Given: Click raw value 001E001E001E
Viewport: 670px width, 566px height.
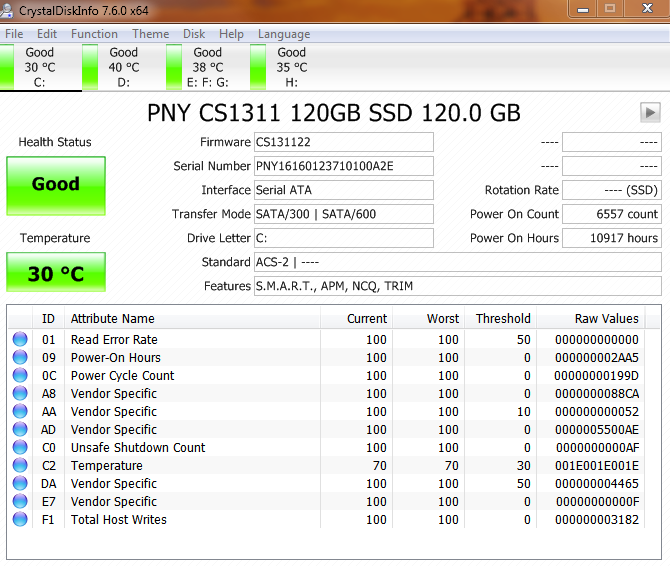Looking at the screenshot, I should coord(597,466).
